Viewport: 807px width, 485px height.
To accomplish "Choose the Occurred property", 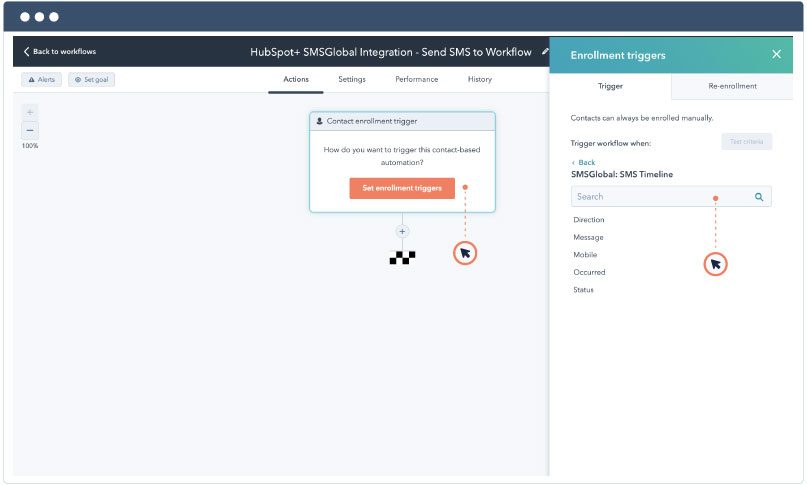I will (x=589, y=272).
